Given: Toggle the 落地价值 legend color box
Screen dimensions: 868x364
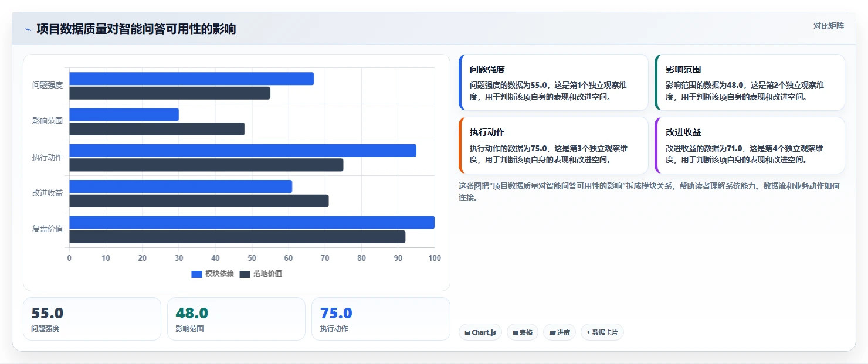Looking at the screenshot, I should pyautogui.click(x=245, y=274).
